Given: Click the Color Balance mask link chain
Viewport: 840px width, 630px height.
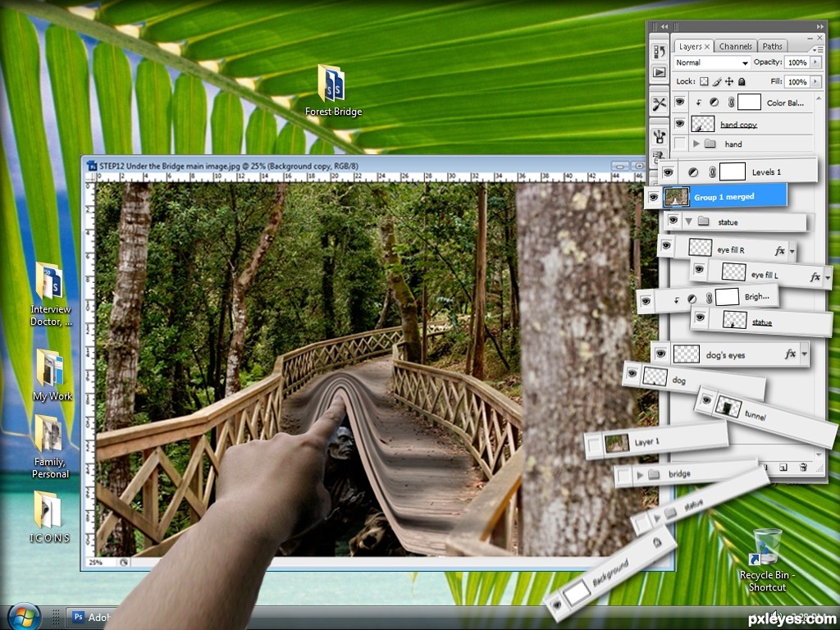Looking at the screenshot, I should [x=731, y=102].
